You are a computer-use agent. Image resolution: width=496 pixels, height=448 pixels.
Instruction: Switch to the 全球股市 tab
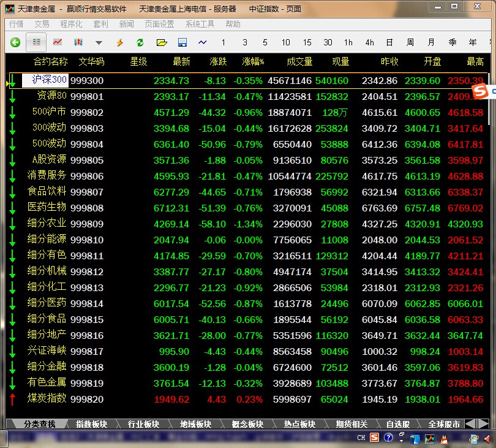(x=444, y=424)
